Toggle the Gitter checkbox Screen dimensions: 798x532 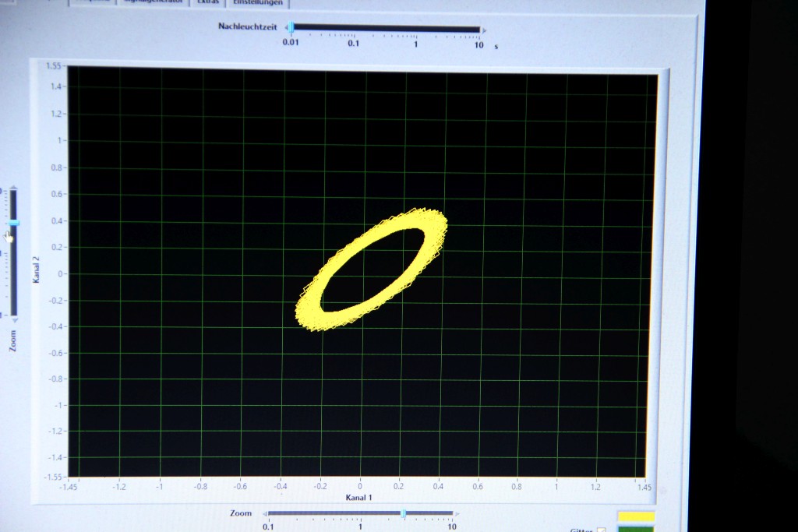tap(601, 530)
